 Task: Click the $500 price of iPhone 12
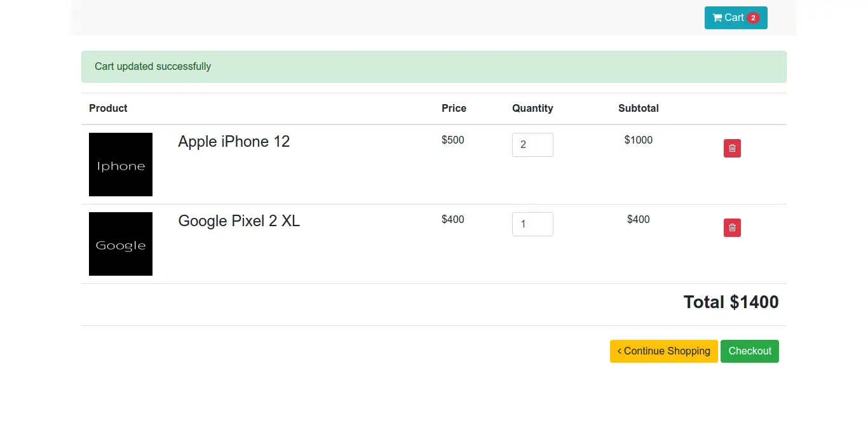pos(453,140)
